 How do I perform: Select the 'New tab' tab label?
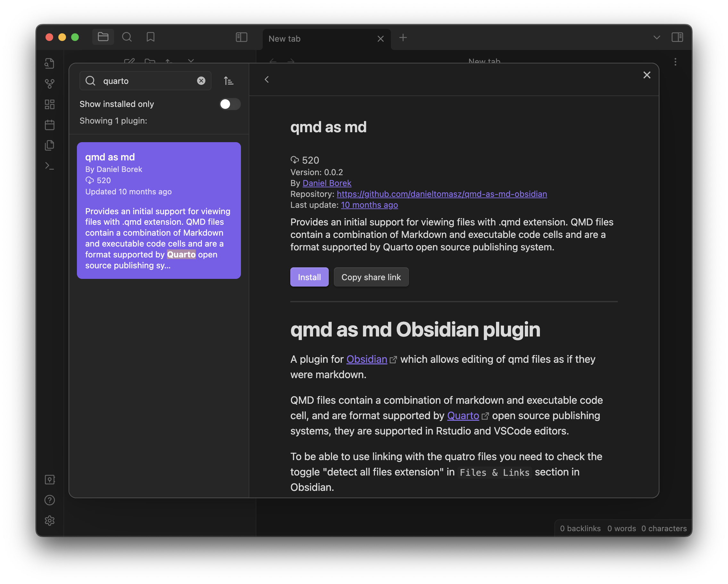coord(285,38)
